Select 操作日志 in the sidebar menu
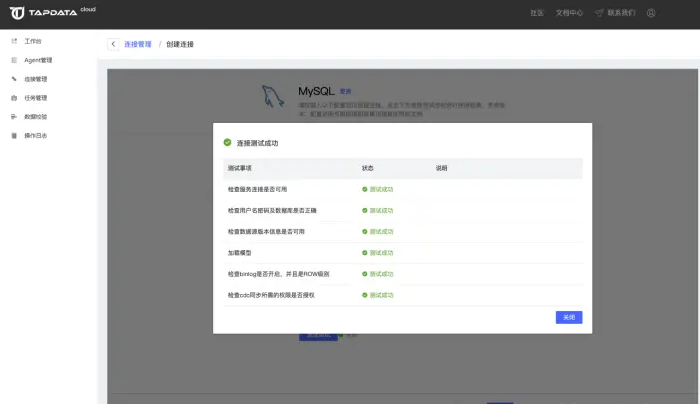Image resolution: width=700 pixels, height=404 pixels. coord(35,135)
